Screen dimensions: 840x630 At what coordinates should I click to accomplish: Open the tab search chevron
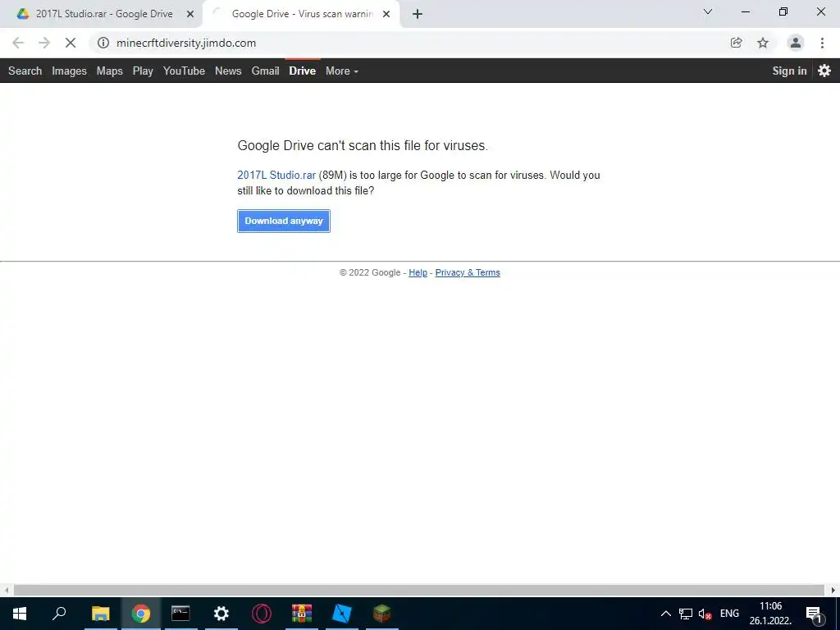[x=708, y=11]
